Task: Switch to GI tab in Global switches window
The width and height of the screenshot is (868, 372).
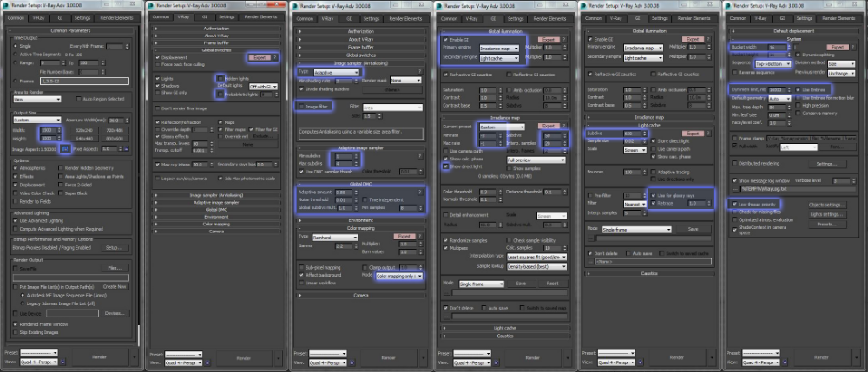Action: 205,17
